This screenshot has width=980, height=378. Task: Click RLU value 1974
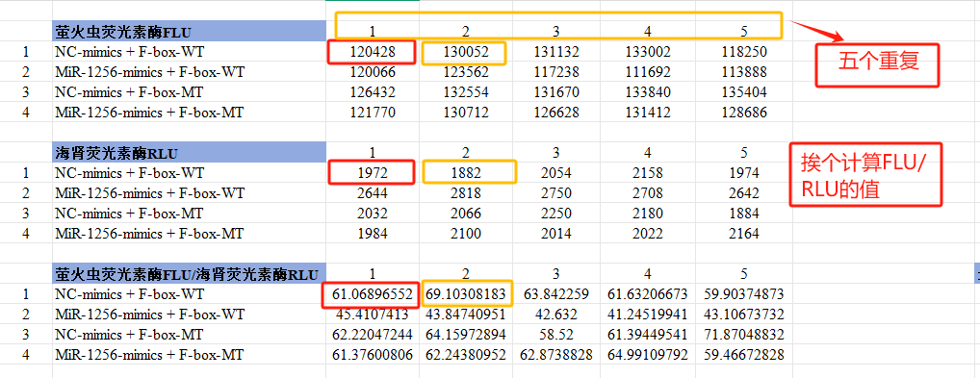tap(744, 173)
